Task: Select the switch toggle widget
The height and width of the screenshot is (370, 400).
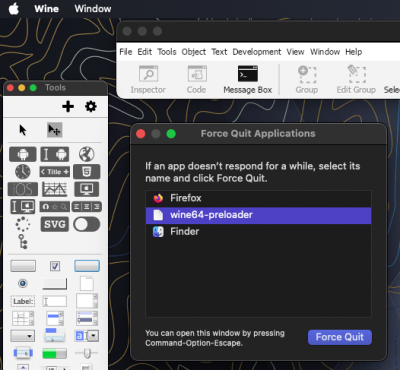Action: (87, 224)
